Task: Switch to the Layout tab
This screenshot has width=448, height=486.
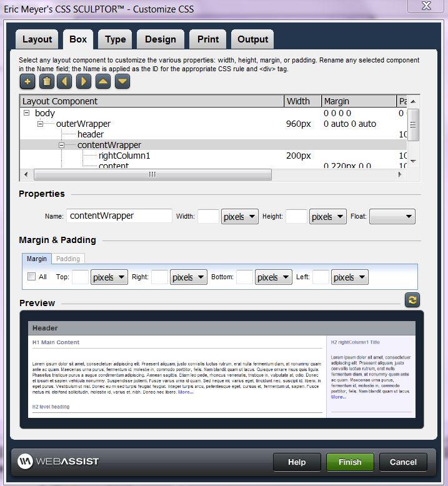Action: point(37,39)
